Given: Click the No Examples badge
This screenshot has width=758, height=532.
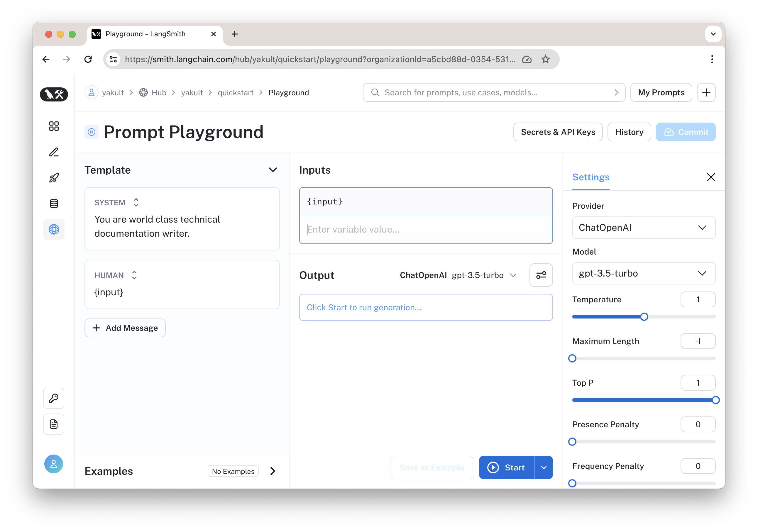Looking at the screenshot, I should [x=233, y=471].
